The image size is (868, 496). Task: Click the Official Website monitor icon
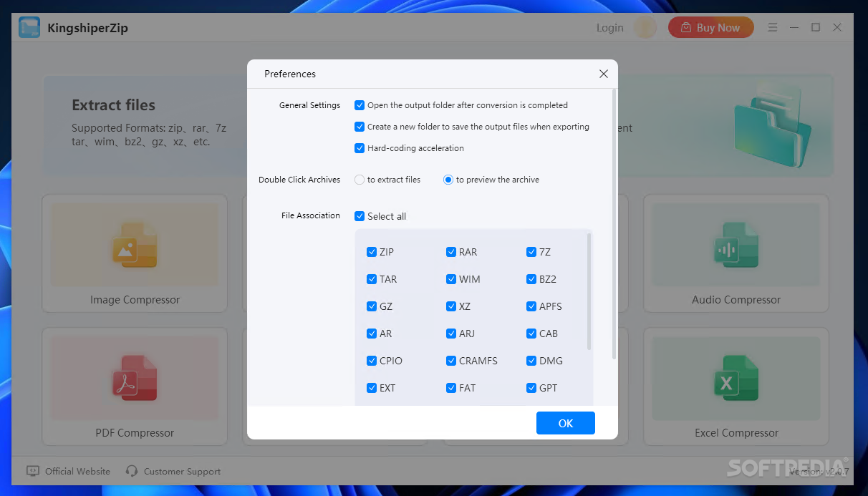(33, 471)
